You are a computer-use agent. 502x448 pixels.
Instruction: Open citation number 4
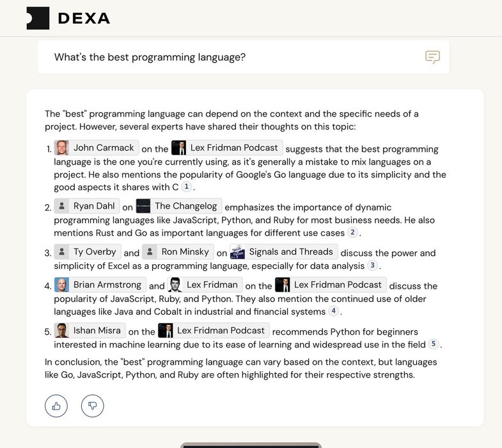click(x=333, y=311)
